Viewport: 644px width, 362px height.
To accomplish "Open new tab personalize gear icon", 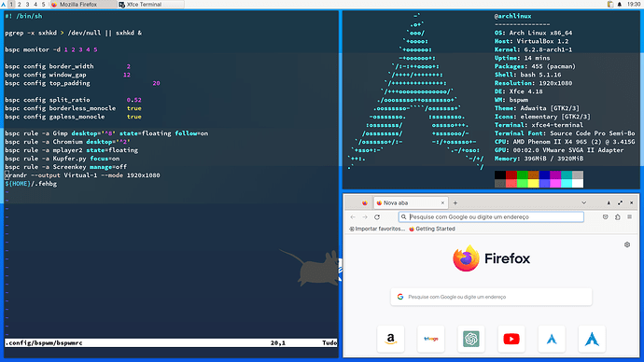I will [627, 244].
